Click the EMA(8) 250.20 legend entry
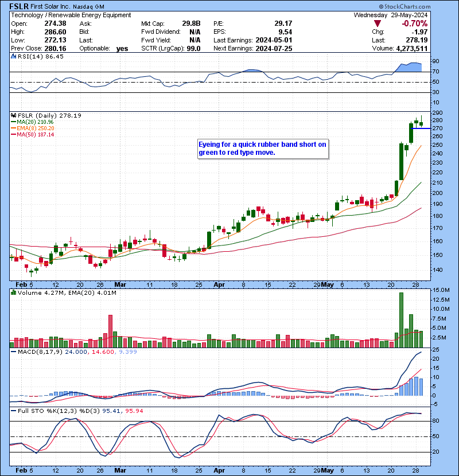459x476 pixels. click(33, 128)
